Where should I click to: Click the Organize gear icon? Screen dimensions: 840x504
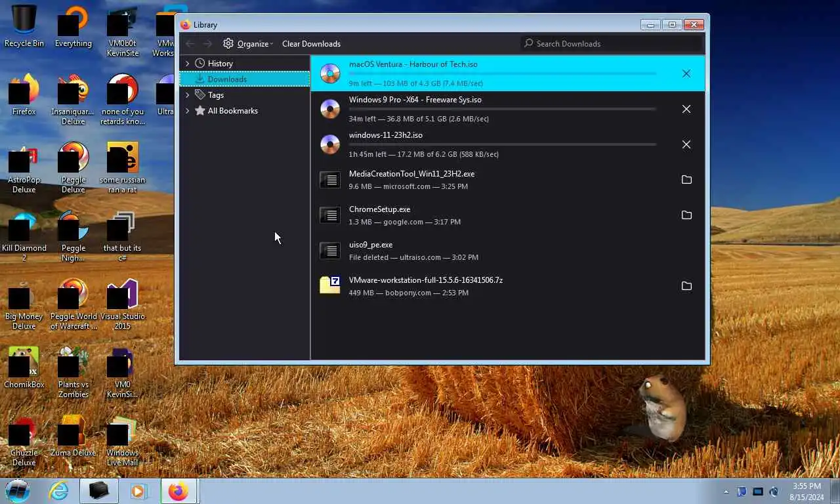pyautogui.click(x=228, y=44)
